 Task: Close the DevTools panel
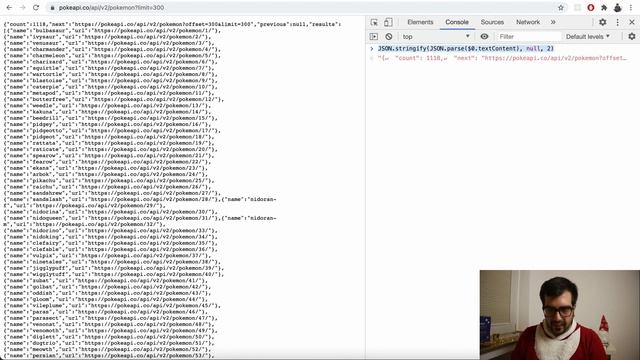(632, 22)
